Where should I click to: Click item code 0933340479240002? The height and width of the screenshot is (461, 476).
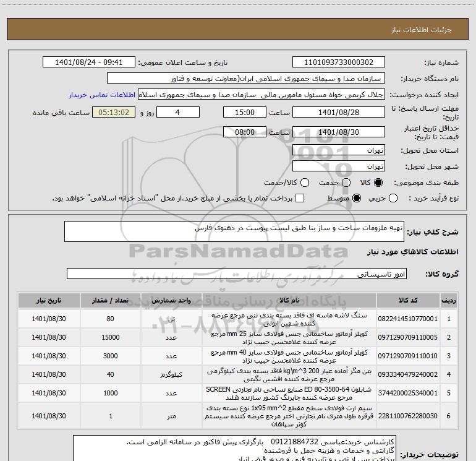408,374
